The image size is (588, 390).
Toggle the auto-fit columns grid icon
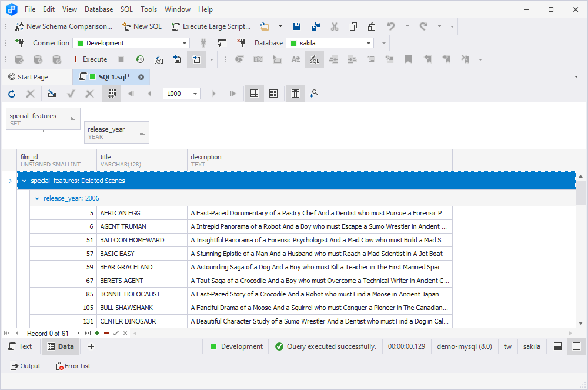112,94
